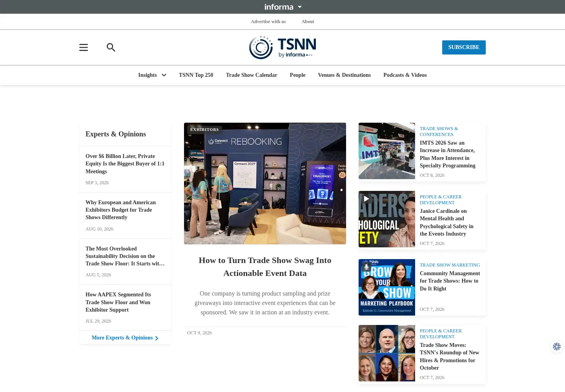Open Venues & Destinations navigation item
The image size is (565, 392).
[344, 75]
